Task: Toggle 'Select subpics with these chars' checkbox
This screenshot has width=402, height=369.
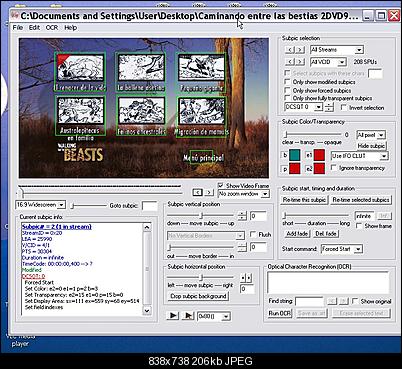Action: click(x=287, y=73)
